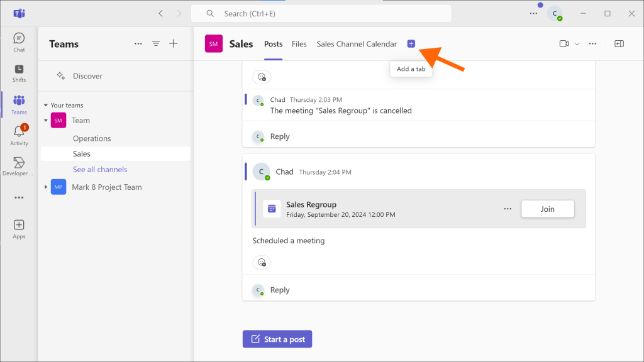Open Meet now dropdown arrow
This screenshot has height=362, width=644.
pyautogui.click(x=577, y=44)
